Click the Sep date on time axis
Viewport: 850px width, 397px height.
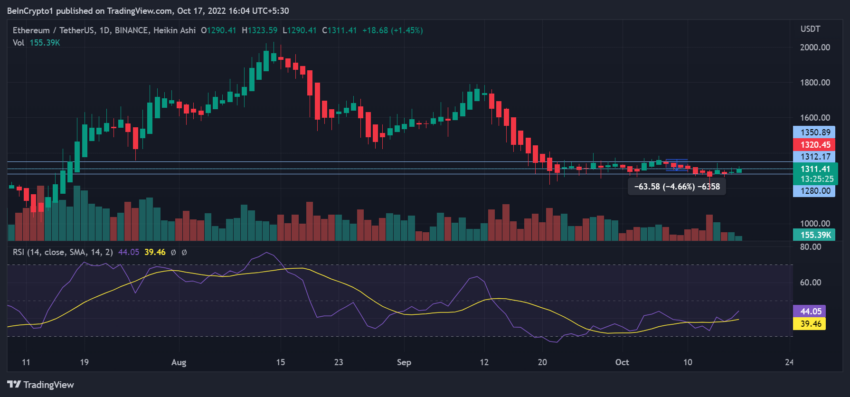[x=404, y=362]
